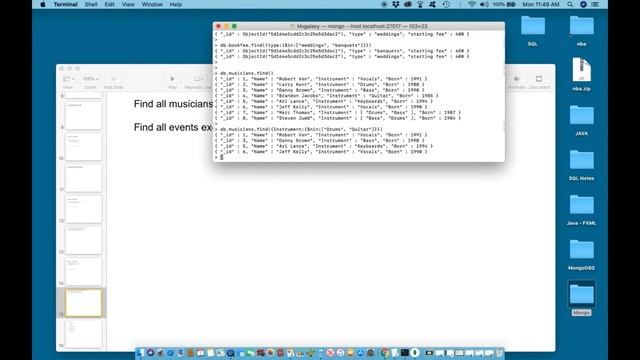
Task: Click the battery status indicator
Action: click(x=504, y=4)
